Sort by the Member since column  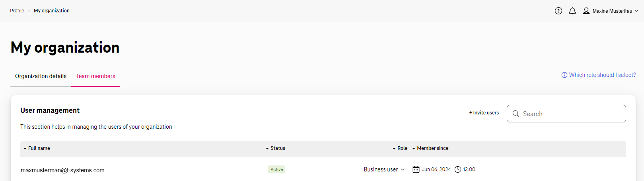[430, 148]
